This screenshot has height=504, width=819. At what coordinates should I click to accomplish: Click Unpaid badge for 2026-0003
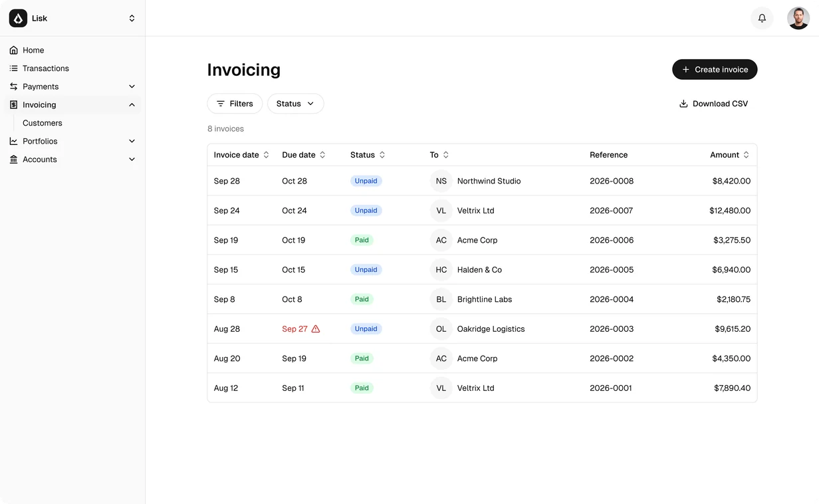pos(366,329)
